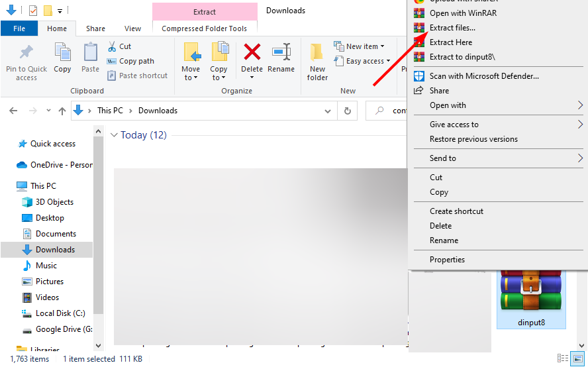Viewport: 588px width, 367px height.
Task: Switch to the Share ribbon tab
Action: (x=95, y=28)
